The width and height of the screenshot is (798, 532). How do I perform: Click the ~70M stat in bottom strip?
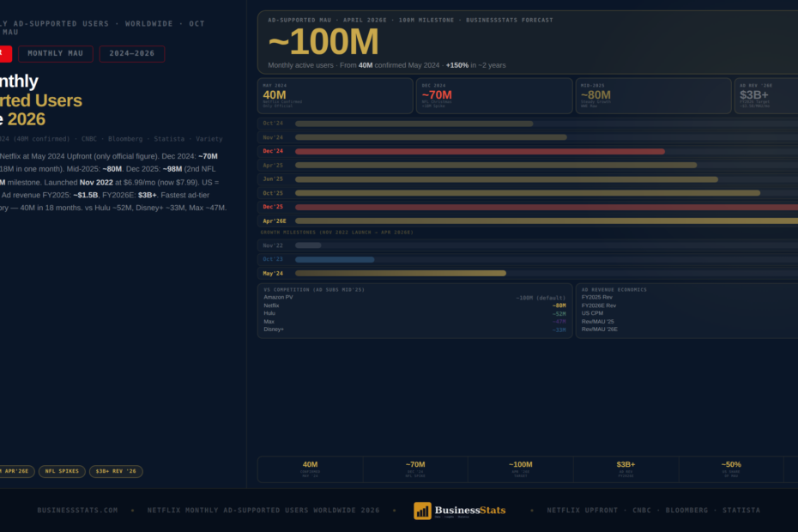(x=415, y=464)
